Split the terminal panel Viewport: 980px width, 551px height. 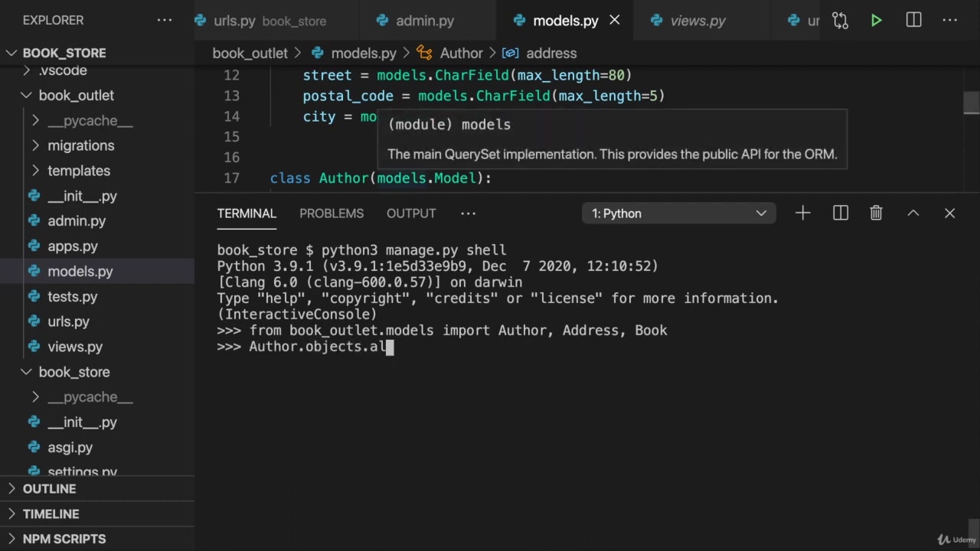840,214
